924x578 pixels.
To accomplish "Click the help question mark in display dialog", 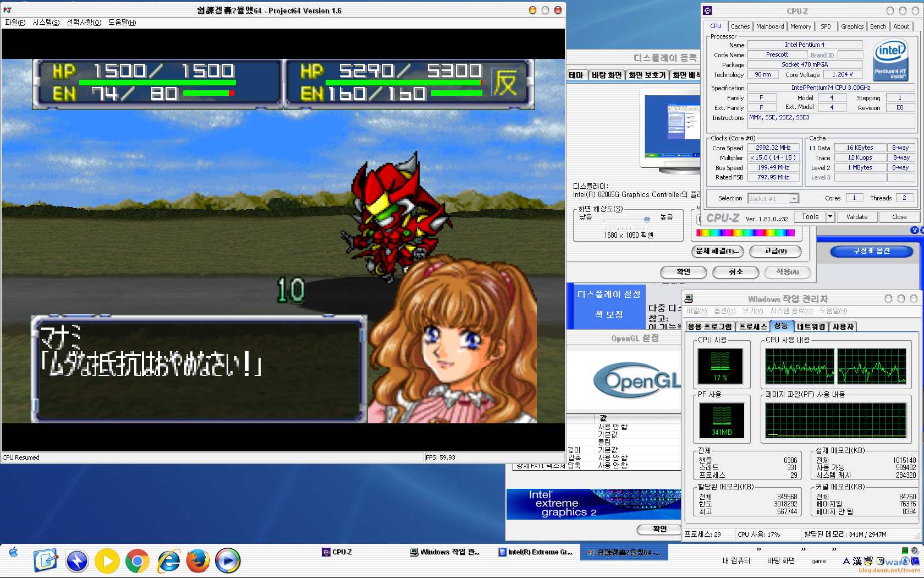I will click(x=915, y=230).
